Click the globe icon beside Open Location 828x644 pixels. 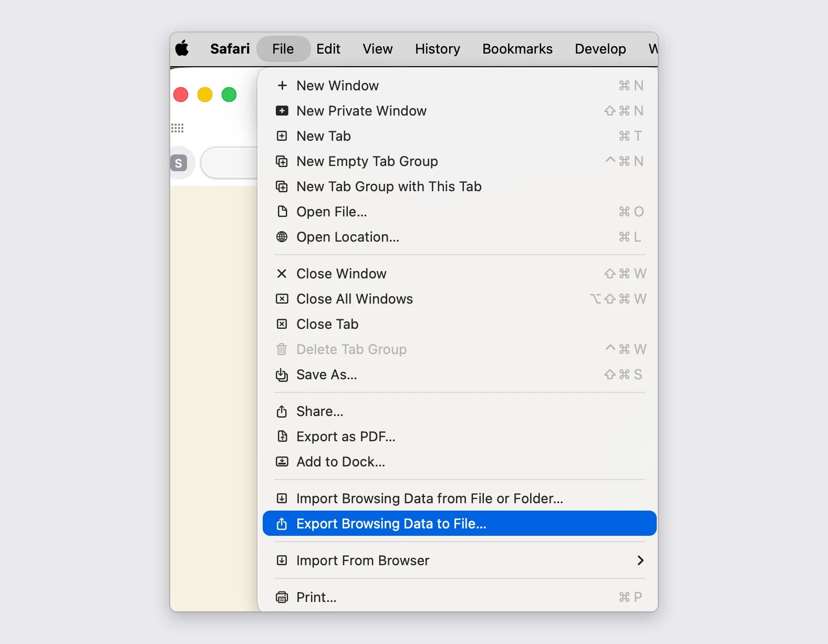click(282, 237)
